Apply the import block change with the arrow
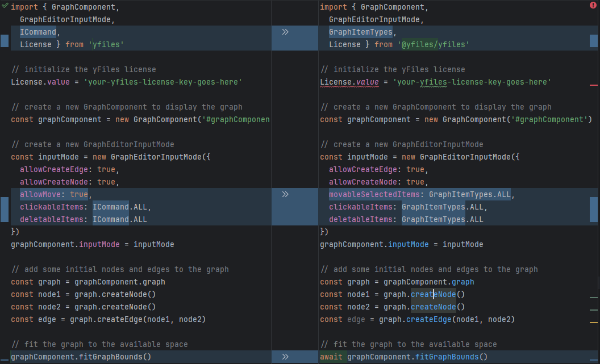This screenshot has width=600, height=364. (285, 32)
